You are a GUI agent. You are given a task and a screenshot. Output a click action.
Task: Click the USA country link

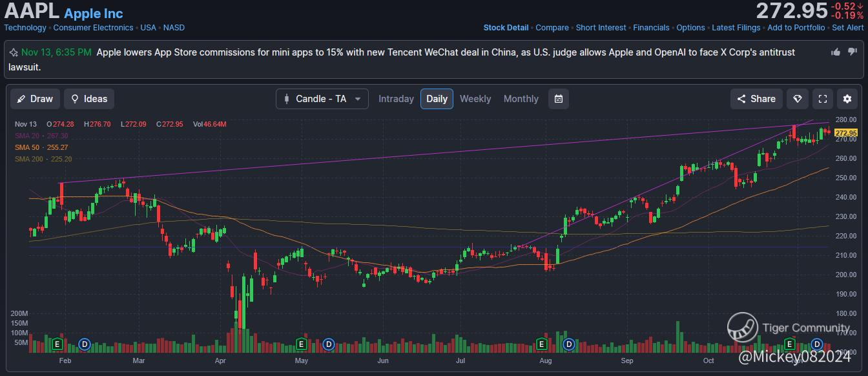pos(149,28)
